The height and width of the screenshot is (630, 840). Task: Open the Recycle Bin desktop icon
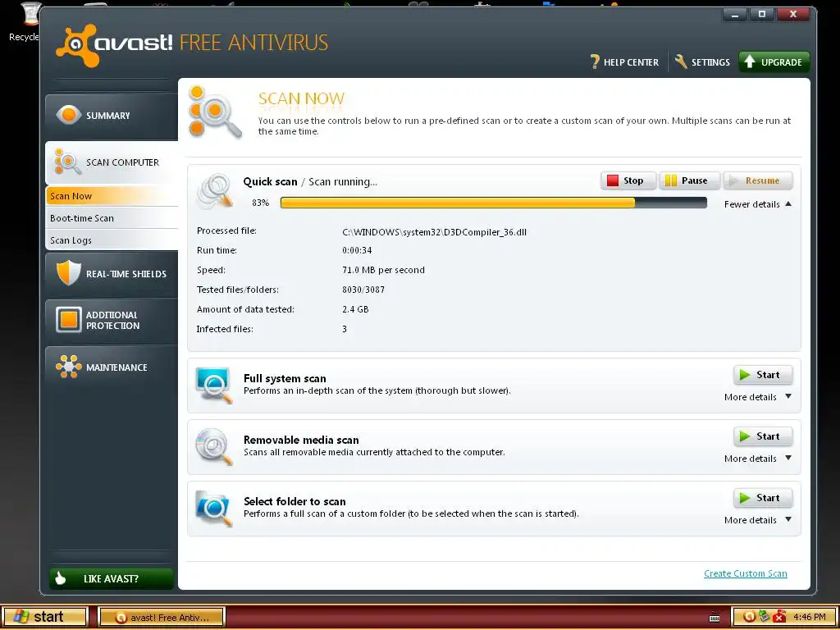(25, 21)
